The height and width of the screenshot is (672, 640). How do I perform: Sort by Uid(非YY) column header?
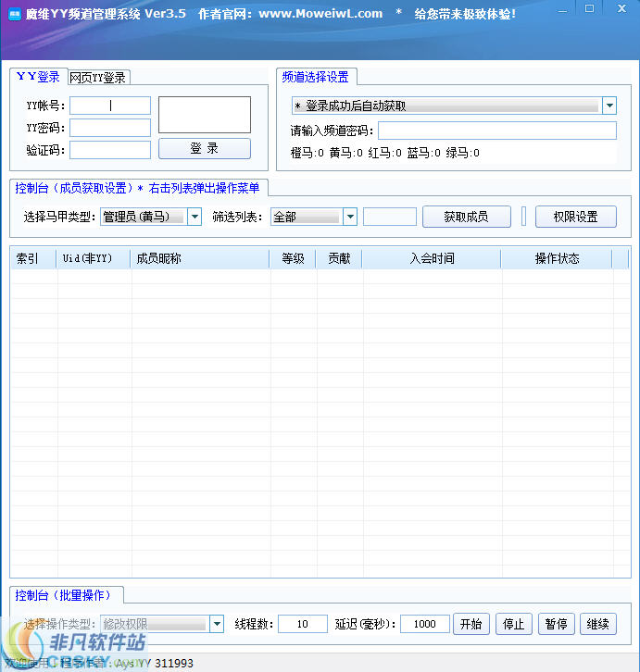94,258
